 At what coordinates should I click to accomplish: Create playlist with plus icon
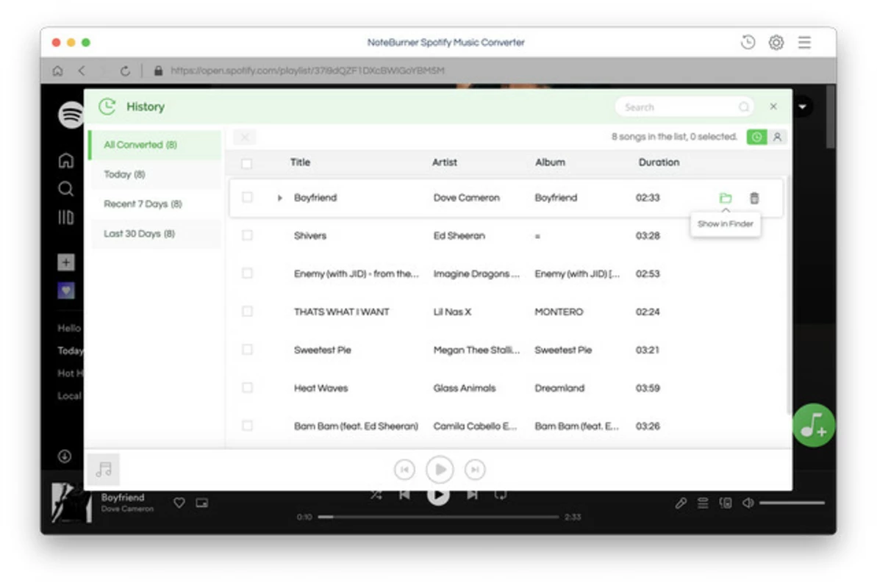tap(65, 262)
